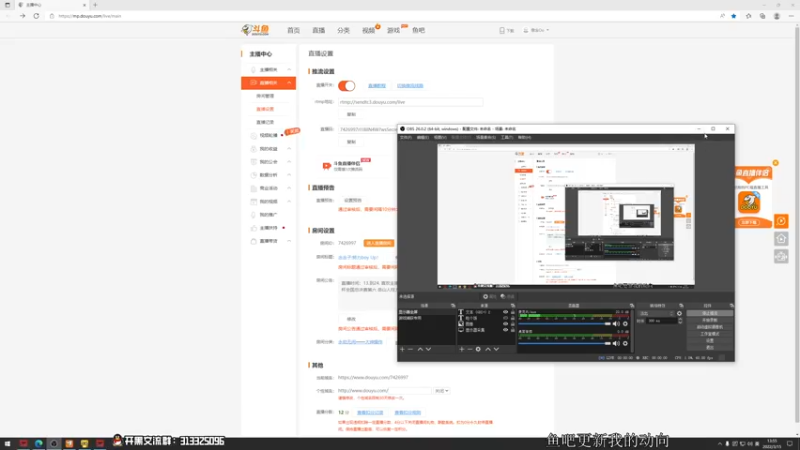Remove the selected source in OBS
800x450 pixels.
470,349
